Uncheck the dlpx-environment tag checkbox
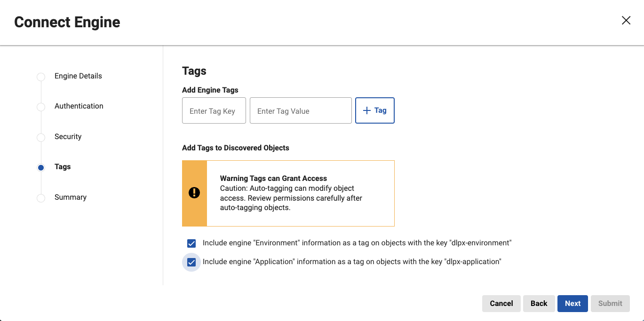Viewport: 644px width, 321px height. coord(191,243)
